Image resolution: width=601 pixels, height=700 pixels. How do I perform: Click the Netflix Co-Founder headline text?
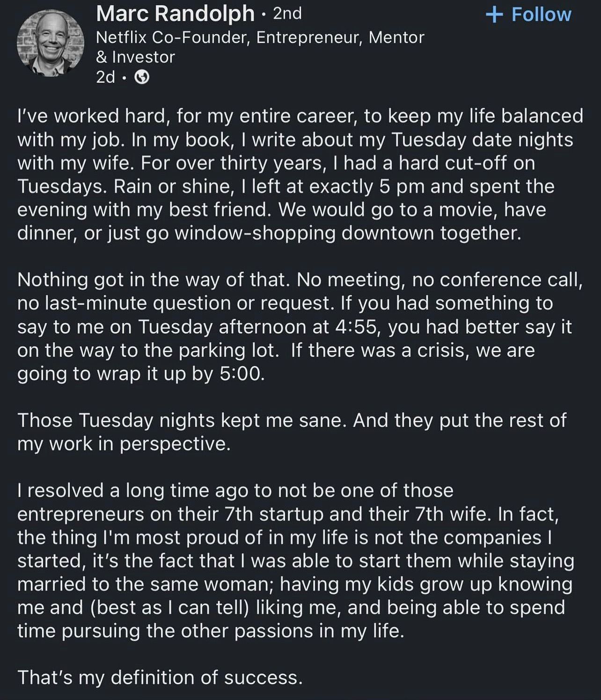click(x=260, y=37)
